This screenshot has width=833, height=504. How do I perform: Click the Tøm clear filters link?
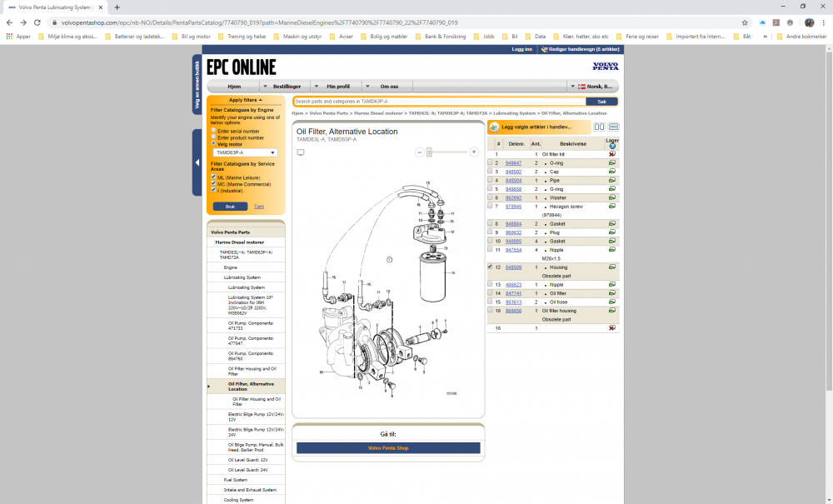click(x=259, y=207)
